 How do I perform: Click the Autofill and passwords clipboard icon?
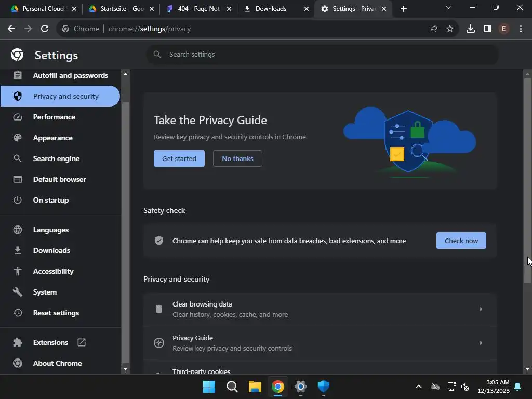coord(18,75)
